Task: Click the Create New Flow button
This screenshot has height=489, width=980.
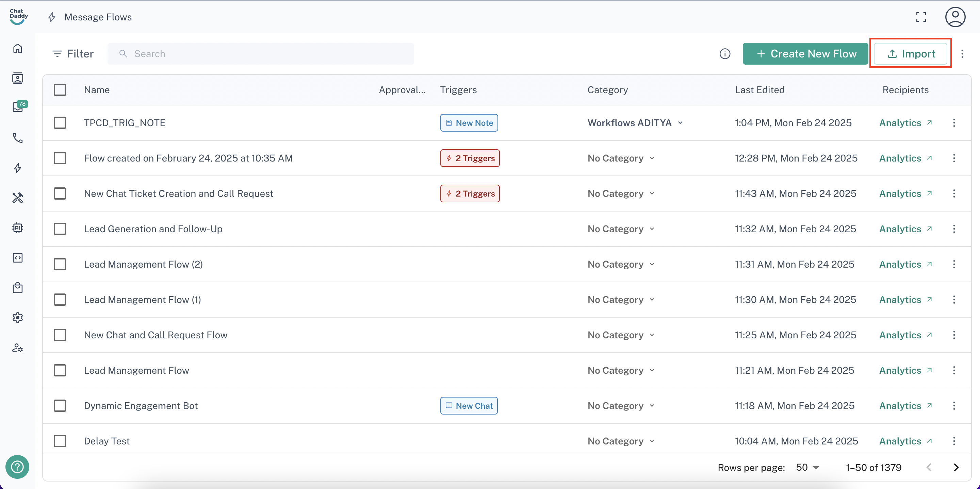Action: [805, 54]
